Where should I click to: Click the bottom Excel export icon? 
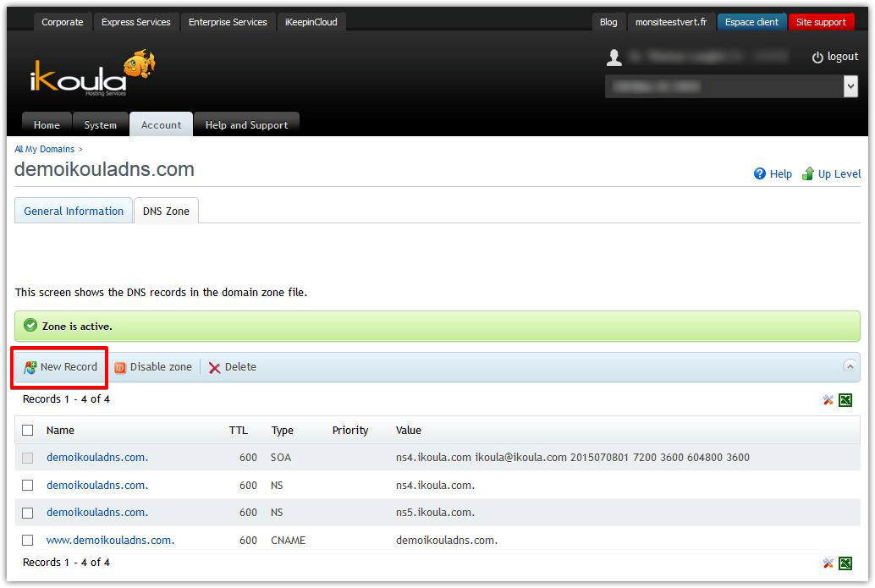click(845, 563)
